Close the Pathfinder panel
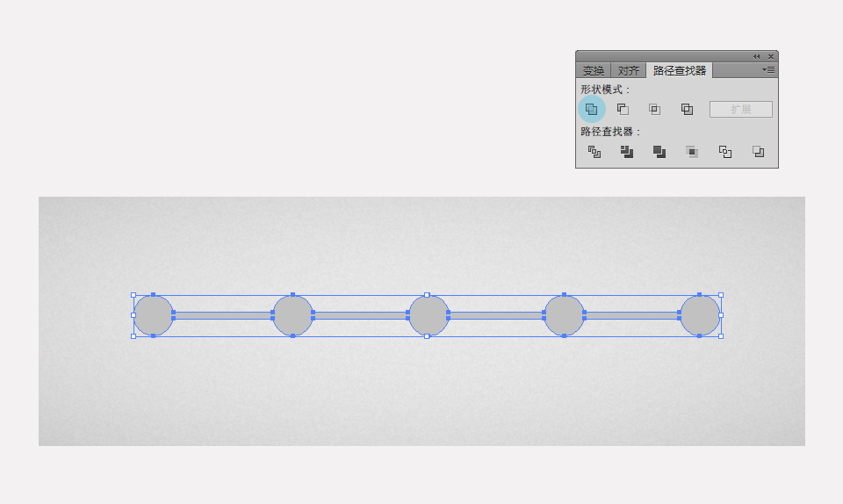Screen dimensions: 843x504 [x=771, y=56]
